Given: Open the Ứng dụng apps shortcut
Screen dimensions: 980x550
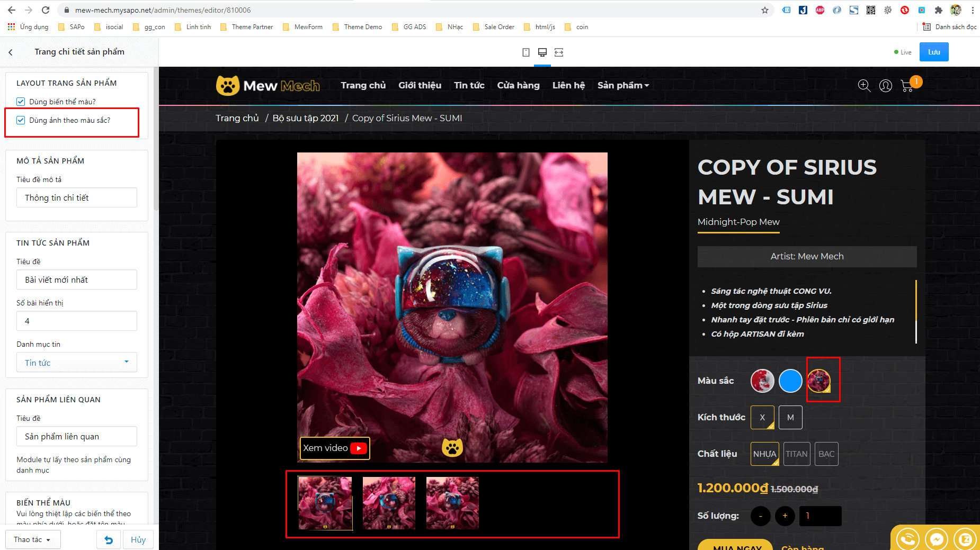Looking at the screenshot, I should pyautogui.click(x=28, y=27).
